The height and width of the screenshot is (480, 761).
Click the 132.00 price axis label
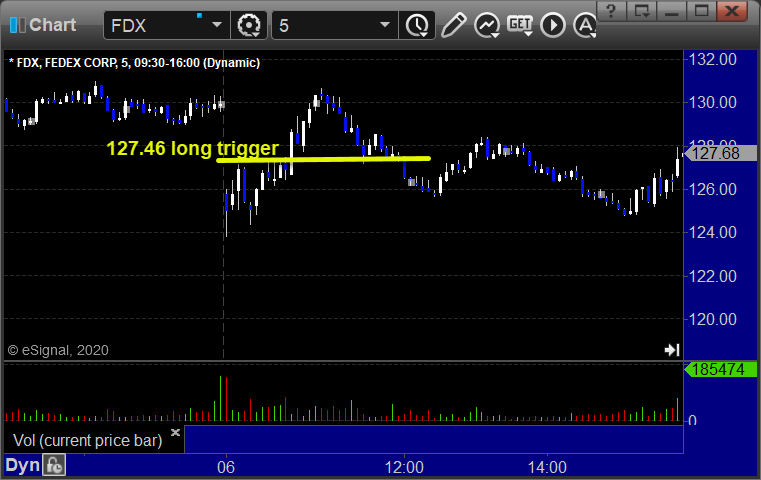click(x=713, y=60)
